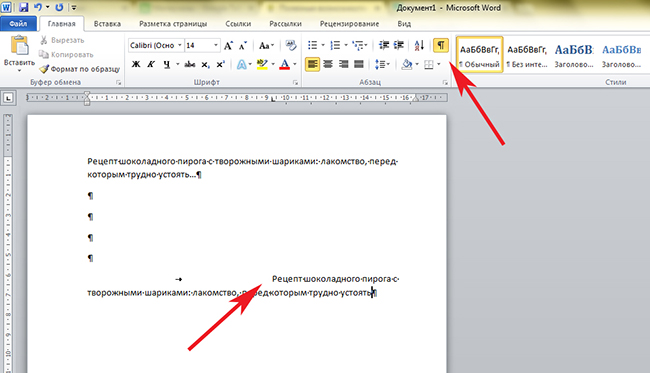Apply strikethrough to text

click(x=190, y=64)
